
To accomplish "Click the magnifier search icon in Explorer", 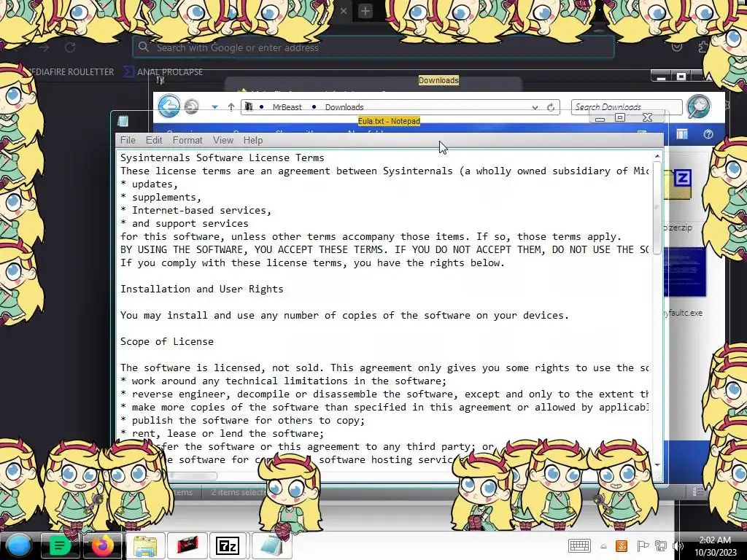I will [698, 106].
